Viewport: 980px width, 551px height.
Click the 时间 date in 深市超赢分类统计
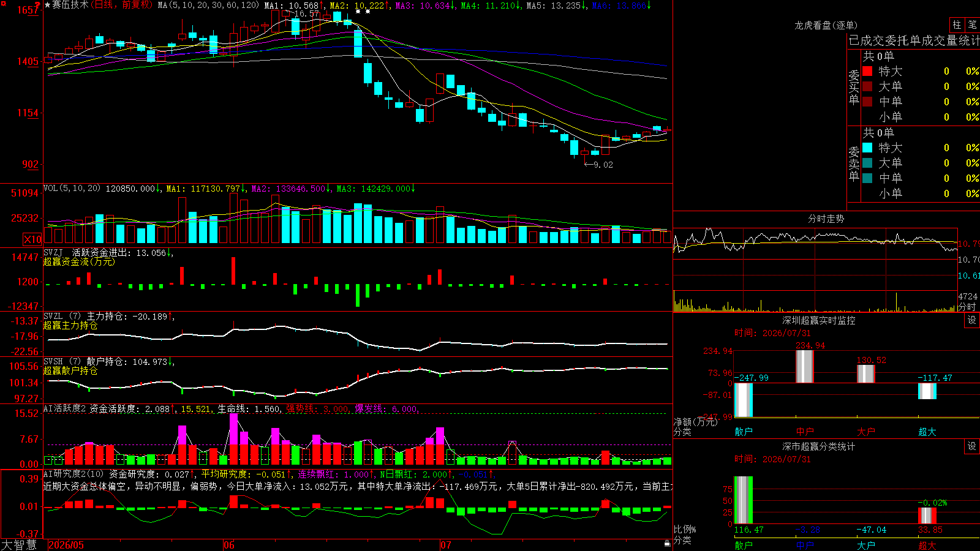[x=772, y=459]
